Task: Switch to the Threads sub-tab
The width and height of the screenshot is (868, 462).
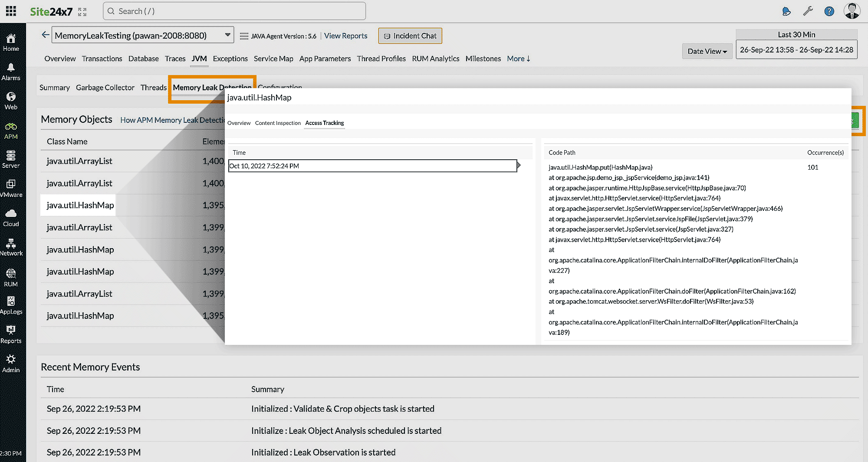Action: (x=153, y=88)
